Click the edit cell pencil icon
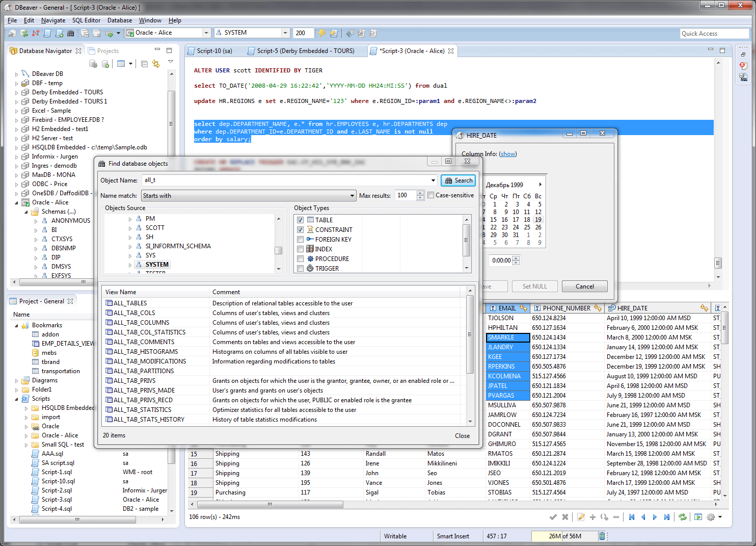The image size is (756, 546). tap(581, 517)
